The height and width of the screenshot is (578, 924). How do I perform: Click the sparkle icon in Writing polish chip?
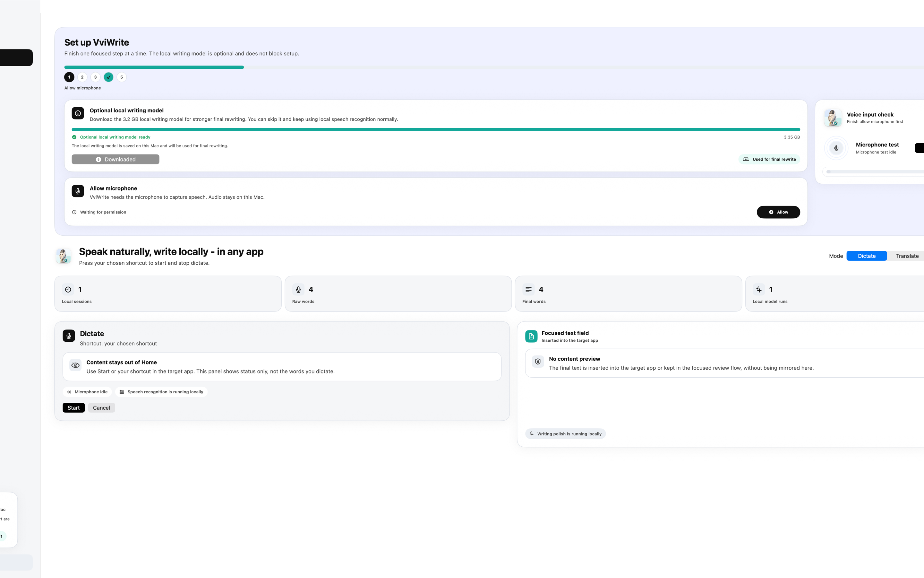[x=532, y=434]
